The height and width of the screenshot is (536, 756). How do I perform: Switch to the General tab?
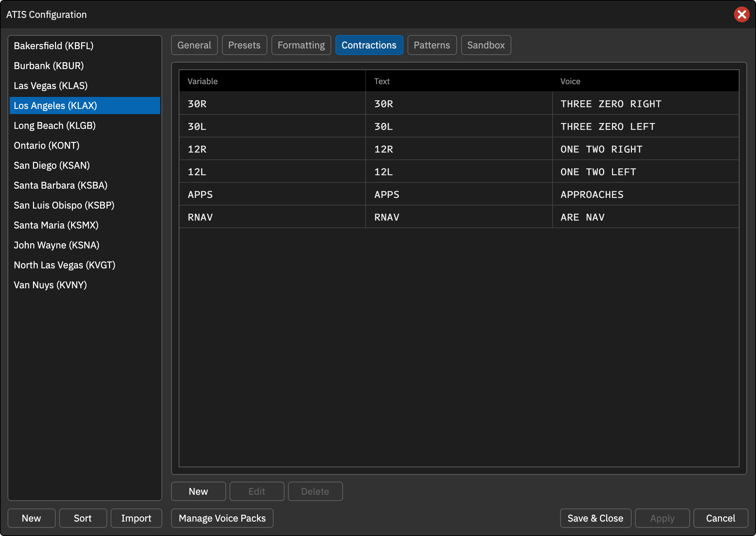[194, 45]
